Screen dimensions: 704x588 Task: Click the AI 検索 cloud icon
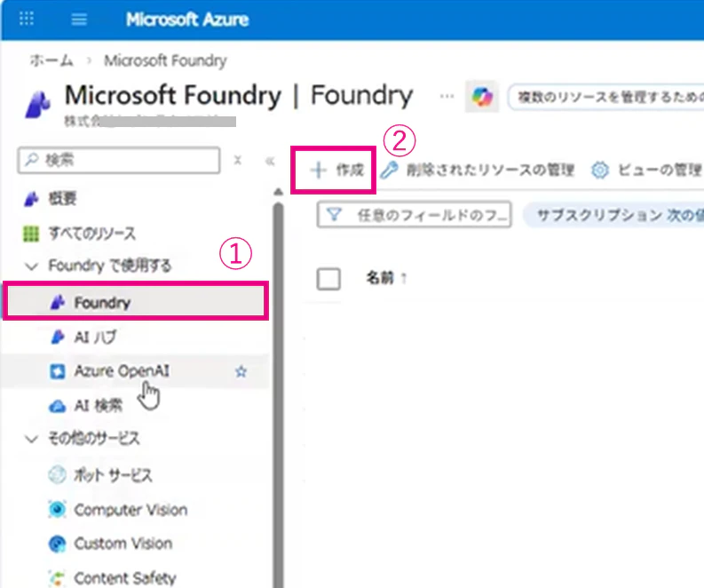pyautogui.click(x=57, y=407)
